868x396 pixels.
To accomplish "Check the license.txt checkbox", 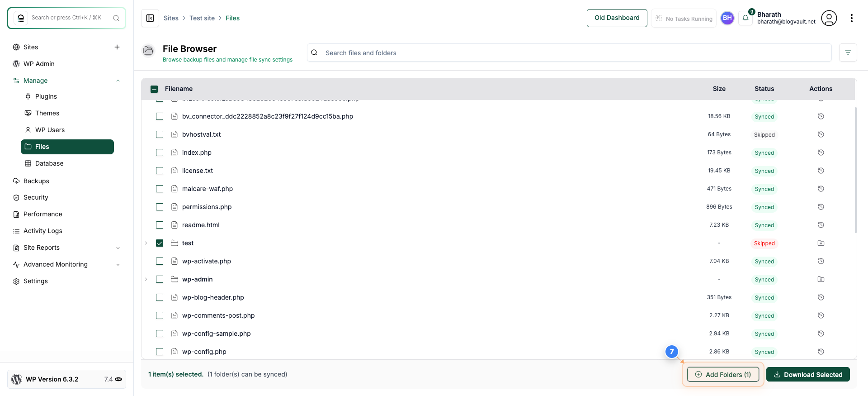I will [x=160, y=171].
